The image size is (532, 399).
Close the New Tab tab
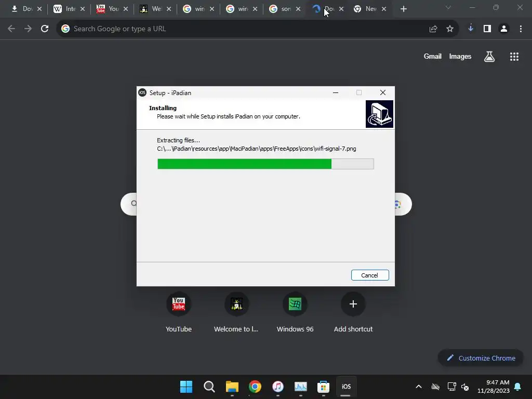click(384, 9)
